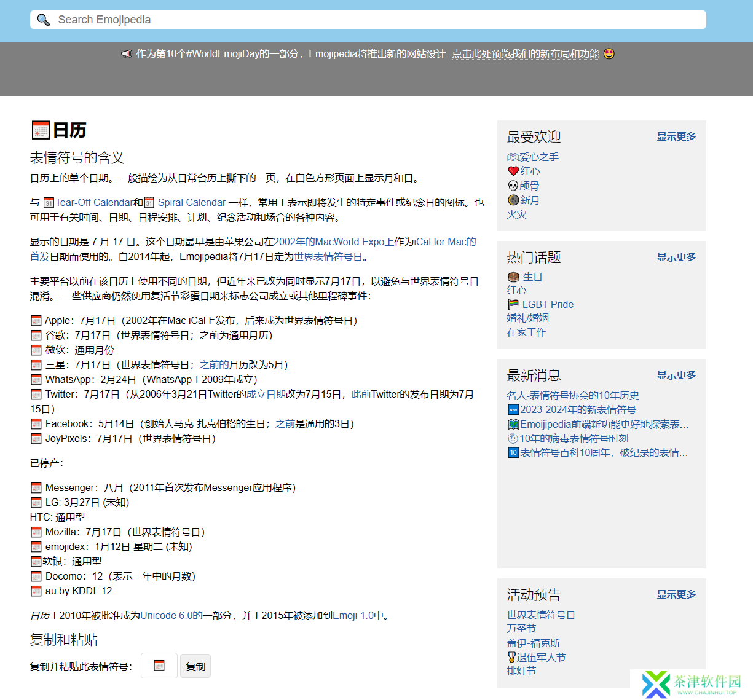Screen dimensions: 753x700
Task: Click the magnifying glass search icon
Action: coord(43,20)
